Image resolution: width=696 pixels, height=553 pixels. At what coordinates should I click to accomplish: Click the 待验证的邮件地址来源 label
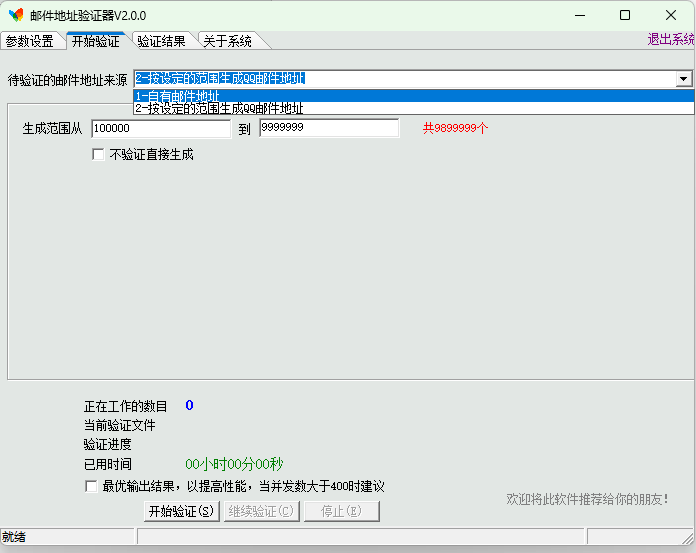point(67,80)
